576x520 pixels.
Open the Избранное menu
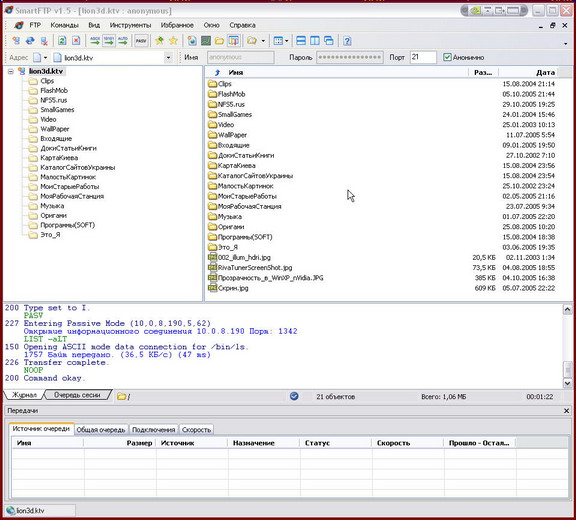177,25
